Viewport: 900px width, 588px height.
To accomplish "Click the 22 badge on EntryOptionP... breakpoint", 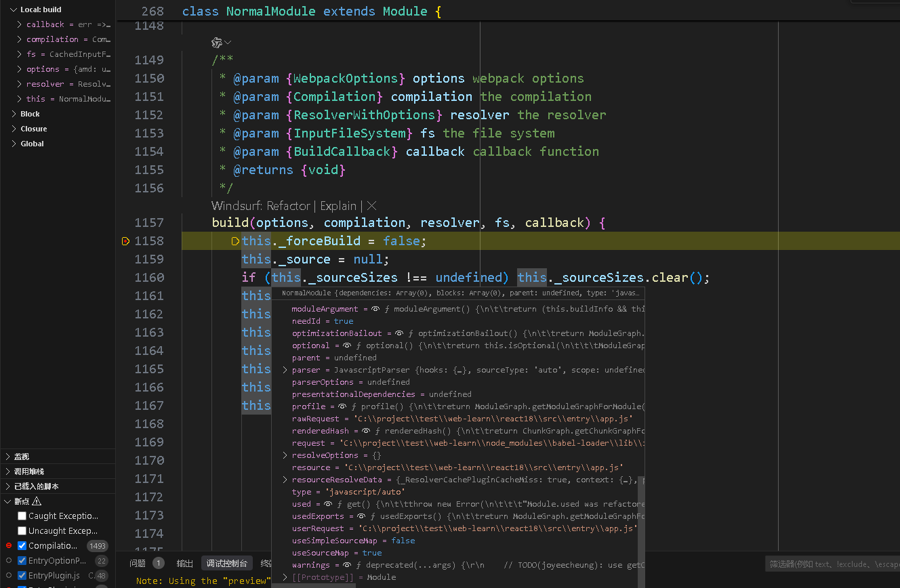I will click(x=102, y=561).
